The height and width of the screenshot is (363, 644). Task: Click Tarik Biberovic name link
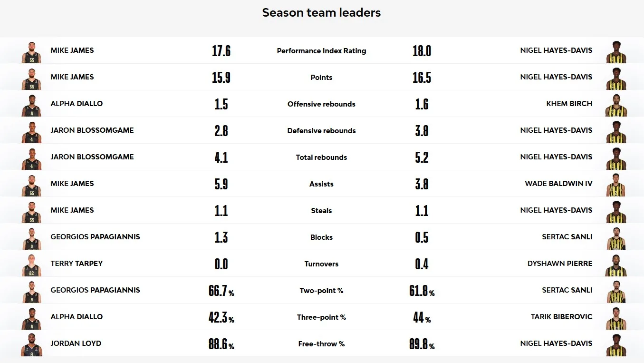pos(562,317)
